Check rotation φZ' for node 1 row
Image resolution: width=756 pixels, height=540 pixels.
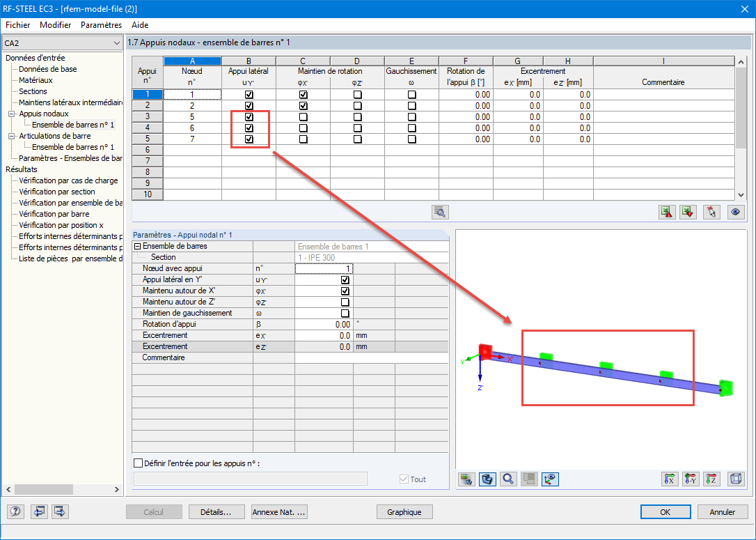click(x=357, y=95)
